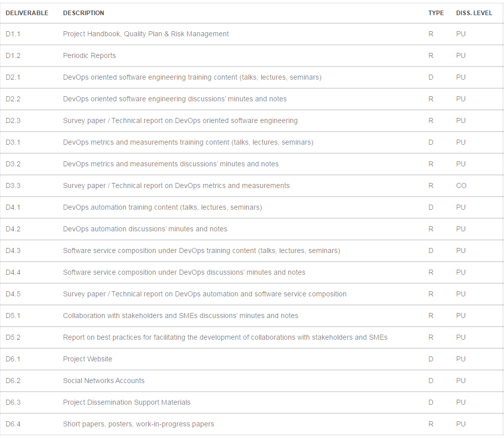Select the PU level in the D6.4 row
Screen dimensions: 504x438
461,424
